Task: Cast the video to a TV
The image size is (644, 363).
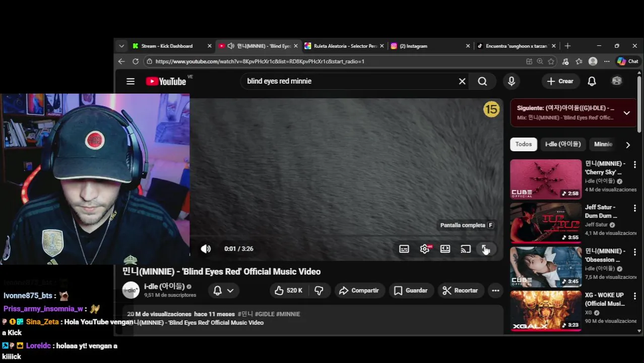Action: click(466, 249)
